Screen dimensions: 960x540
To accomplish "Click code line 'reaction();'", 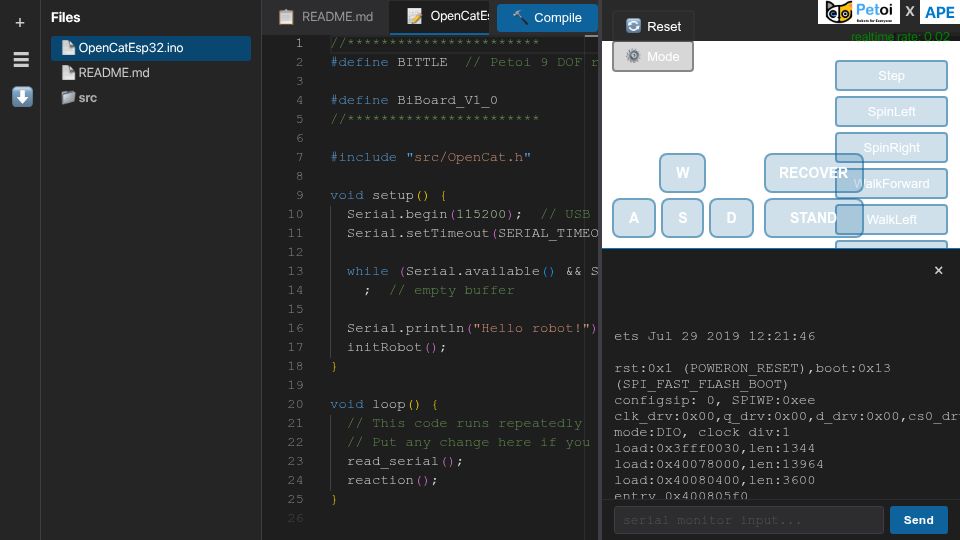I will (392, 480).
